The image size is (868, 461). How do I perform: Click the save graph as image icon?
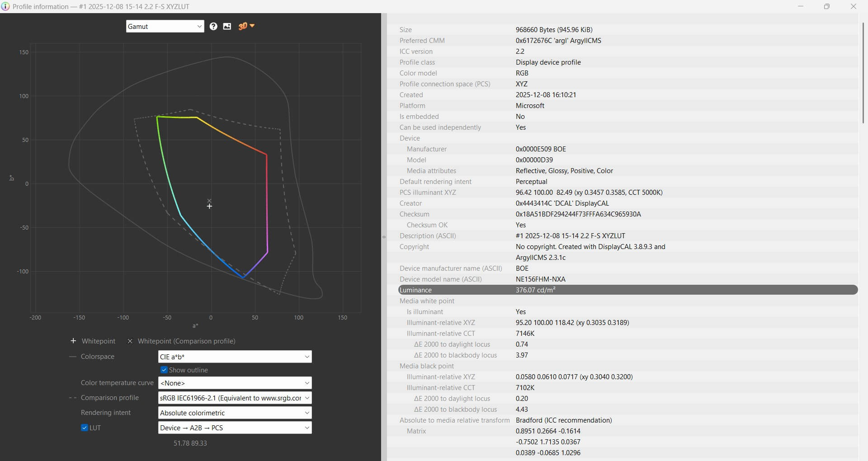coord(227,27)
